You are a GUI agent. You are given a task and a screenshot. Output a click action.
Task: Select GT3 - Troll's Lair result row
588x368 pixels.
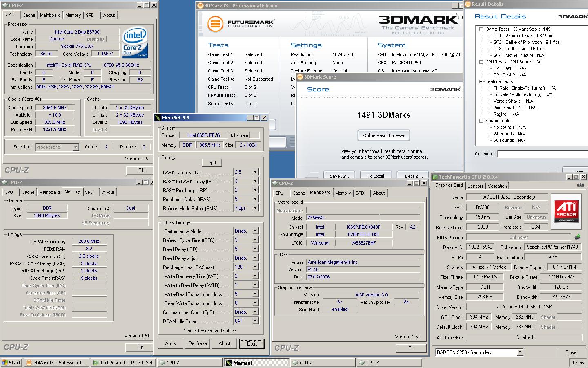click(x=518, y=49)
